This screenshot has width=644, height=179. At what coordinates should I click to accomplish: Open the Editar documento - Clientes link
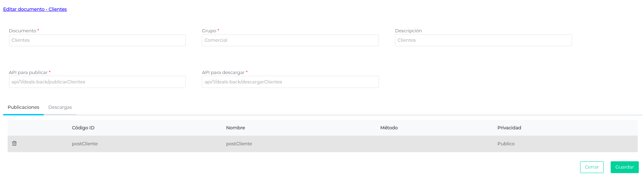35,9
